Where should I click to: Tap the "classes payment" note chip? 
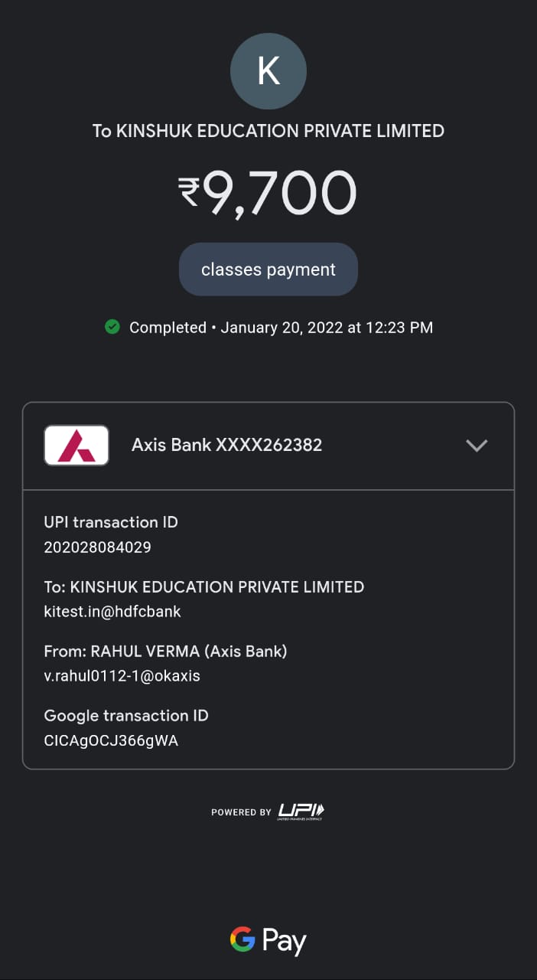[268, 269]
